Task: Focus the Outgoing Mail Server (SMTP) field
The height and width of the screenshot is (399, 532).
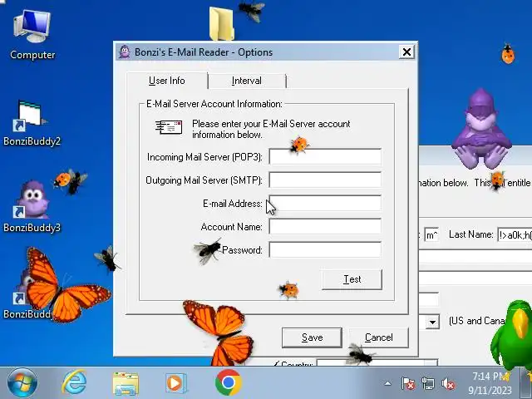Action: pyautogui.click(x=325, y=180)
